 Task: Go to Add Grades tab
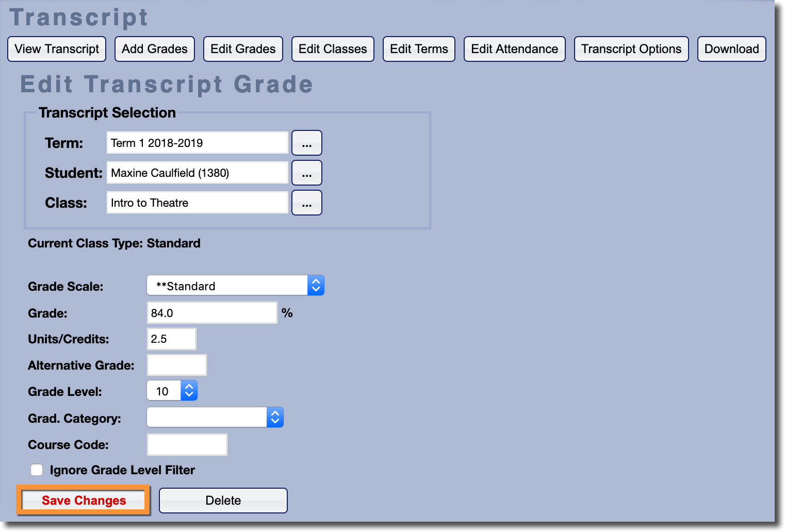point(155,49)
